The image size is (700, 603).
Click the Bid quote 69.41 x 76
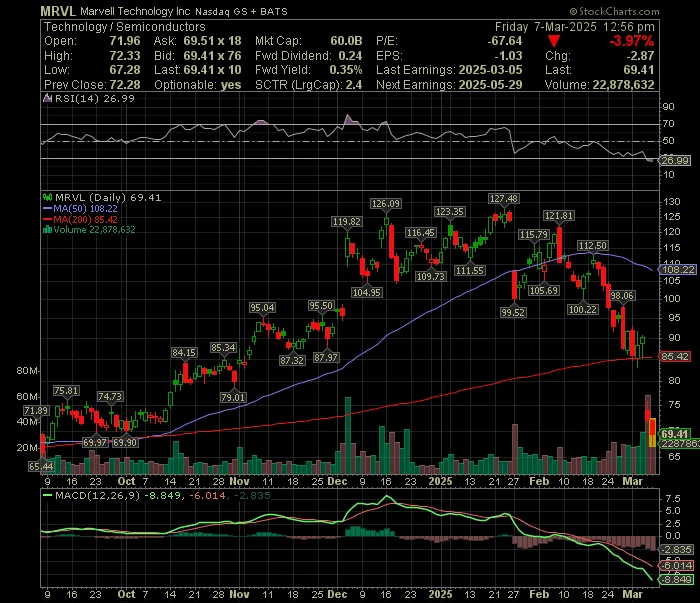click(x=212, y=56)
